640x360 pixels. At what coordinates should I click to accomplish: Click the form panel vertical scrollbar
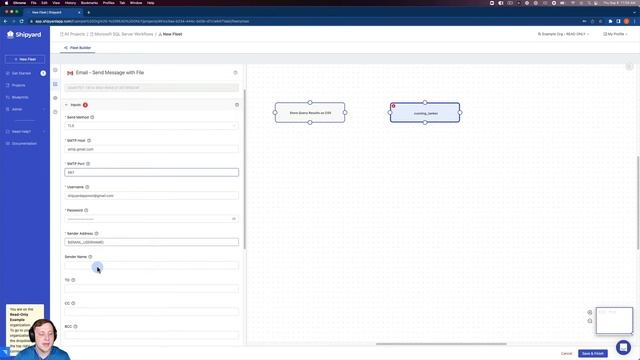click(244, 169)
